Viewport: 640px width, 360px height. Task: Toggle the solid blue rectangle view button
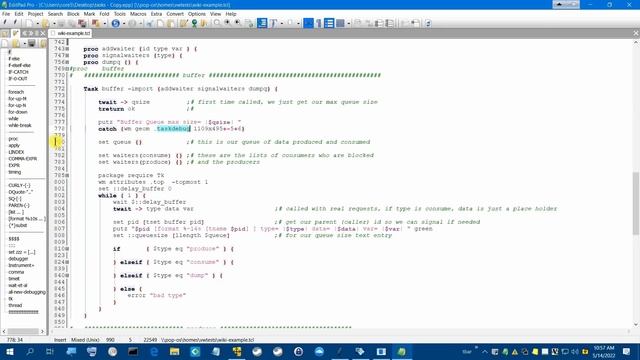coord(309,23)
